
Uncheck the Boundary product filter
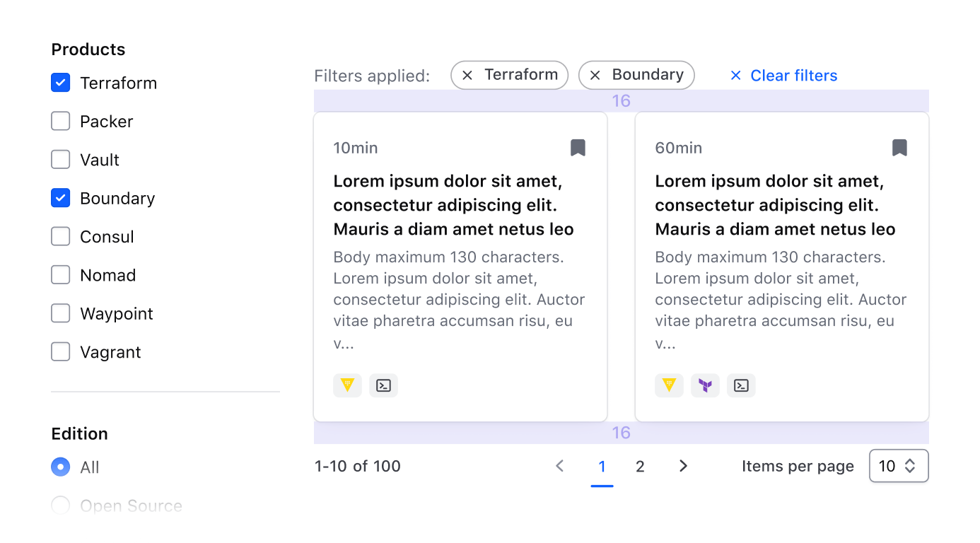tap(60, 198)
